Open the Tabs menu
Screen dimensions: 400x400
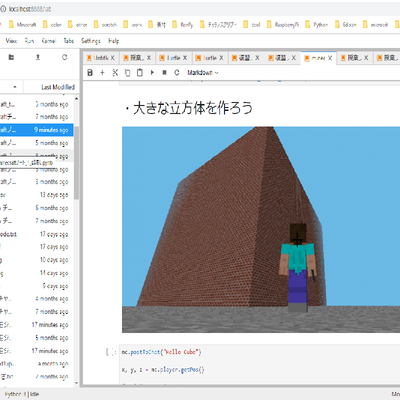69,41
